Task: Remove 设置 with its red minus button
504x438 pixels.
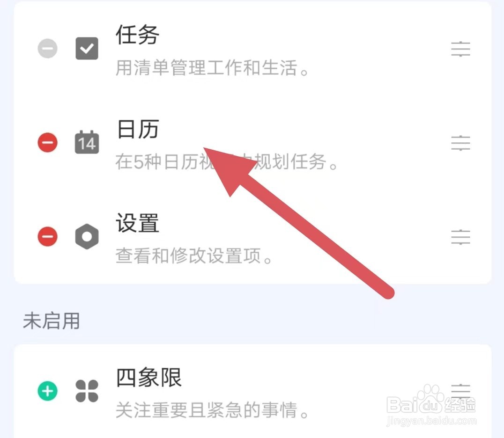Action: tap(48, 236)
